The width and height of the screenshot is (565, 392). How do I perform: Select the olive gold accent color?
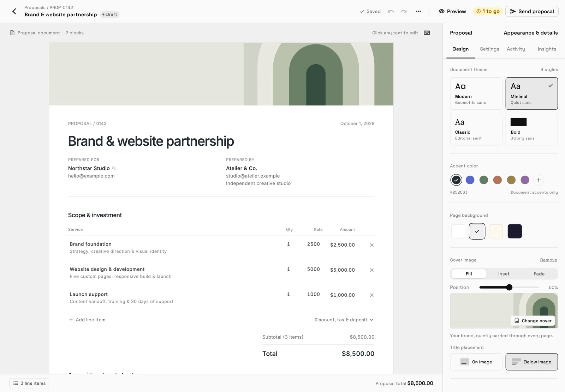[511, 180]
